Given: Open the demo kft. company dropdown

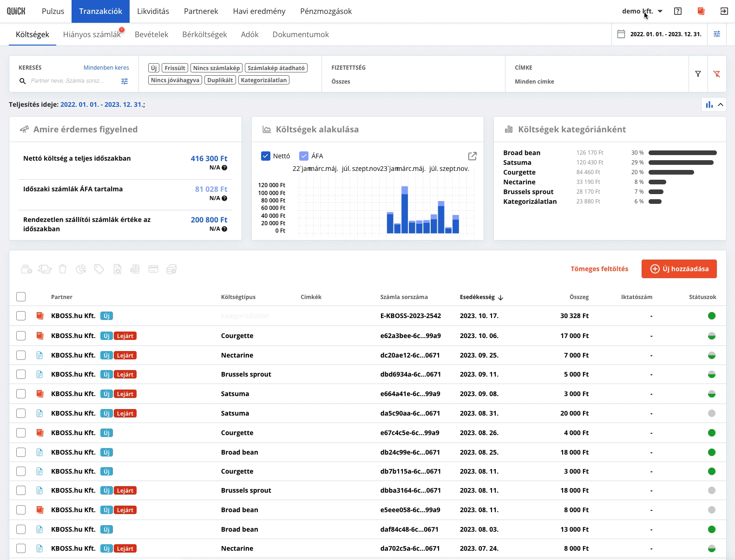Looking at the screenshot, I should [642, 11].
